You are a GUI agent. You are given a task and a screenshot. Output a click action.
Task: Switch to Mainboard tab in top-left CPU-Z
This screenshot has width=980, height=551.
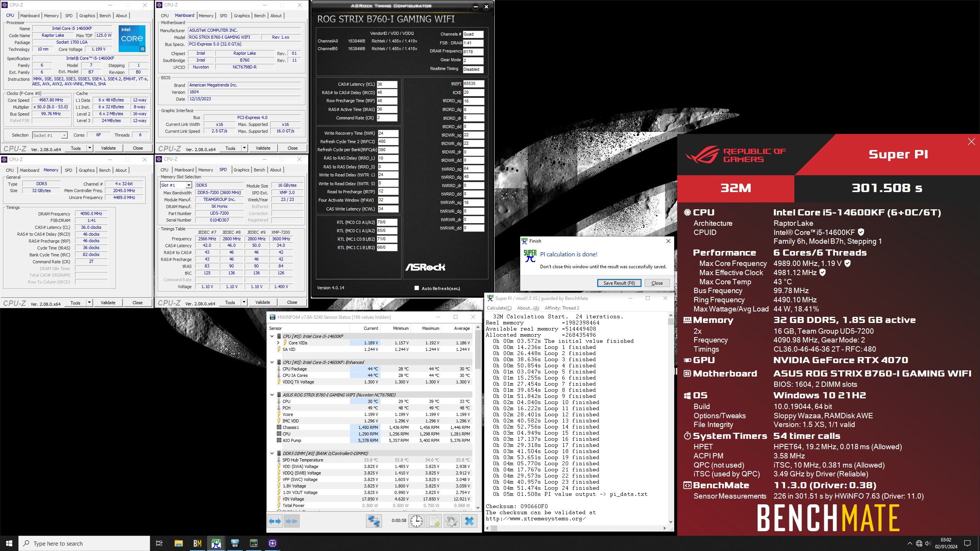tap(30, 16)
